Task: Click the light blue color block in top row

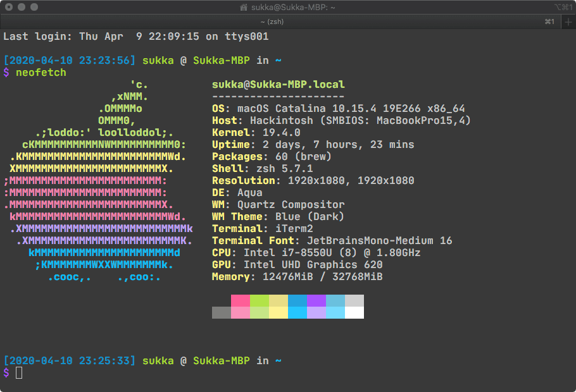Action: coord(335,300)
